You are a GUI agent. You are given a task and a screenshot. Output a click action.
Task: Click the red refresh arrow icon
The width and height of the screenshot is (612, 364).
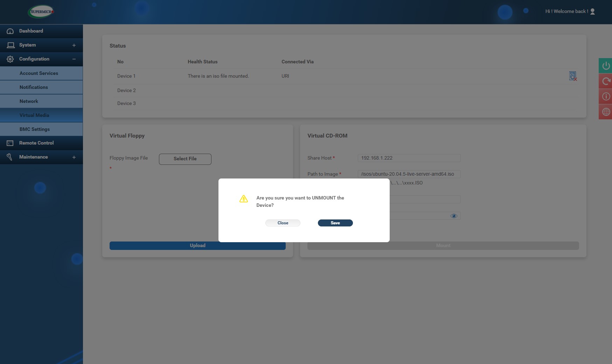point(606,81)
